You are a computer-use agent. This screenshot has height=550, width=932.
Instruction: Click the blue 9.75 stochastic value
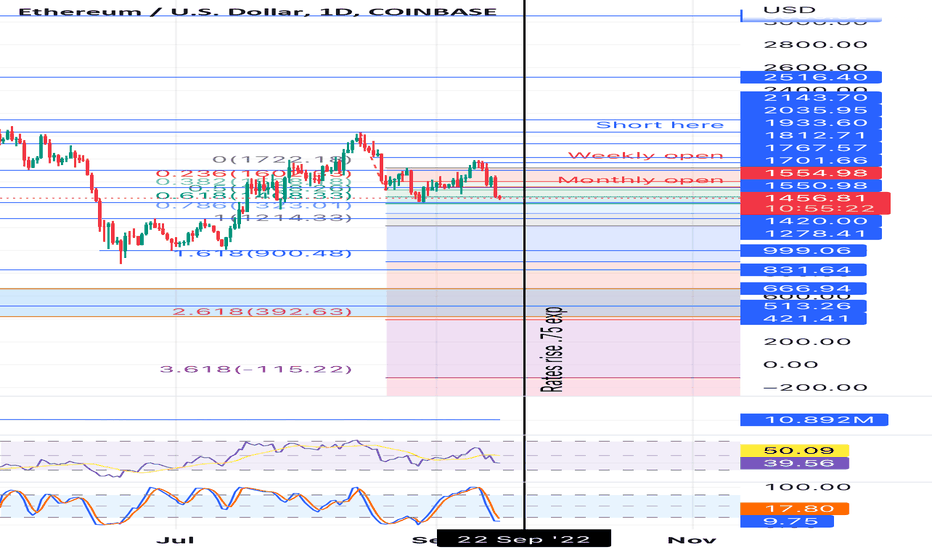787,521
